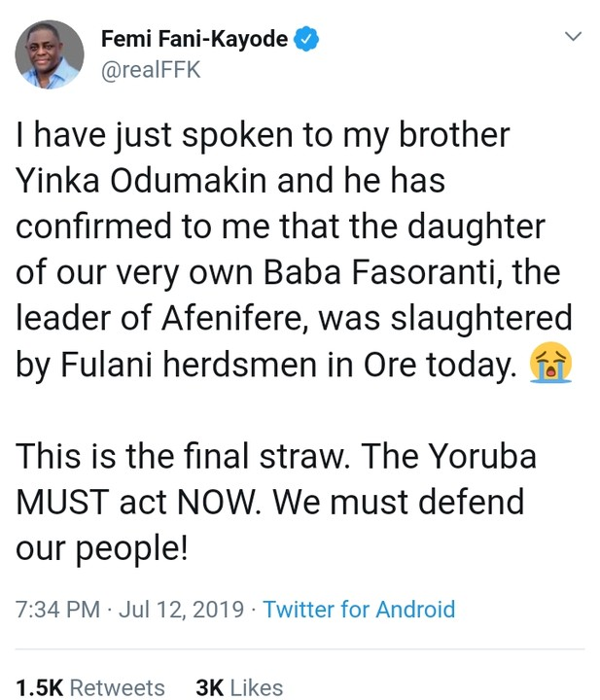Open the Twitter for Android link
This screenshot has height=700, width=600.
pos(359,610)
